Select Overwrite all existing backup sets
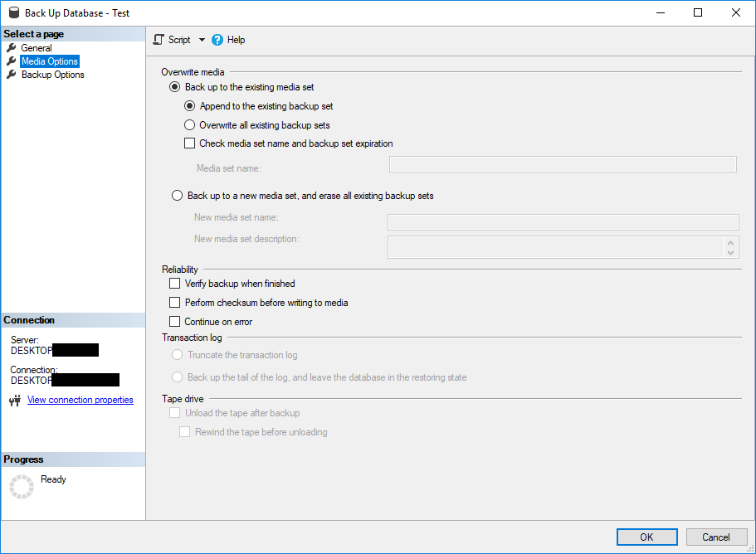 click(x=189, y=125)
